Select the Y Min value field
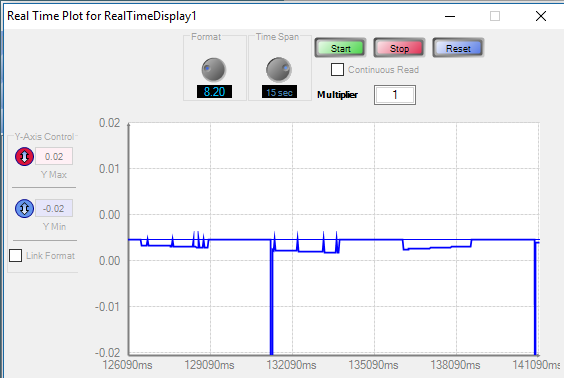 (54, 209)
